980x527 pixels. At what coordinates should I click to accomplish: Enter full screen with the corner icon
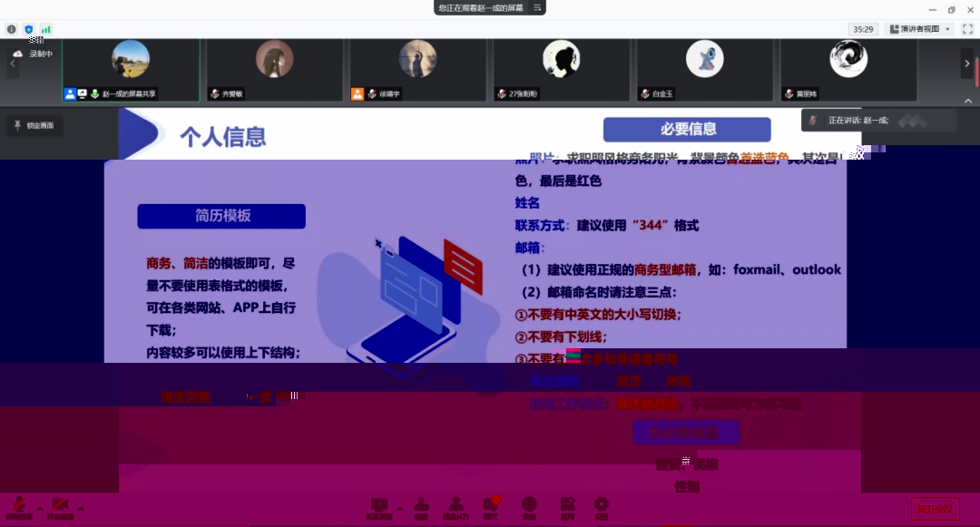pos(967,29)
